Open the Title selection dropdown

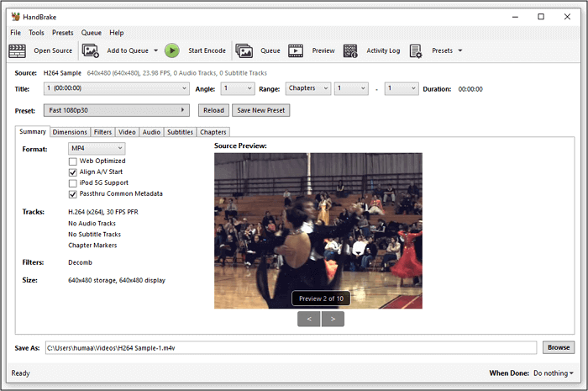pyautogui.click(x=116, y=88)
